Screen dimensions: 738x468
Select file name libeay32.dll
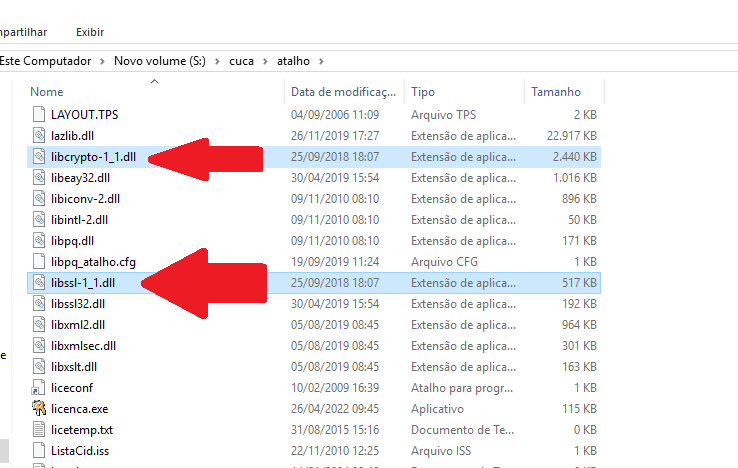pos(80,178)
